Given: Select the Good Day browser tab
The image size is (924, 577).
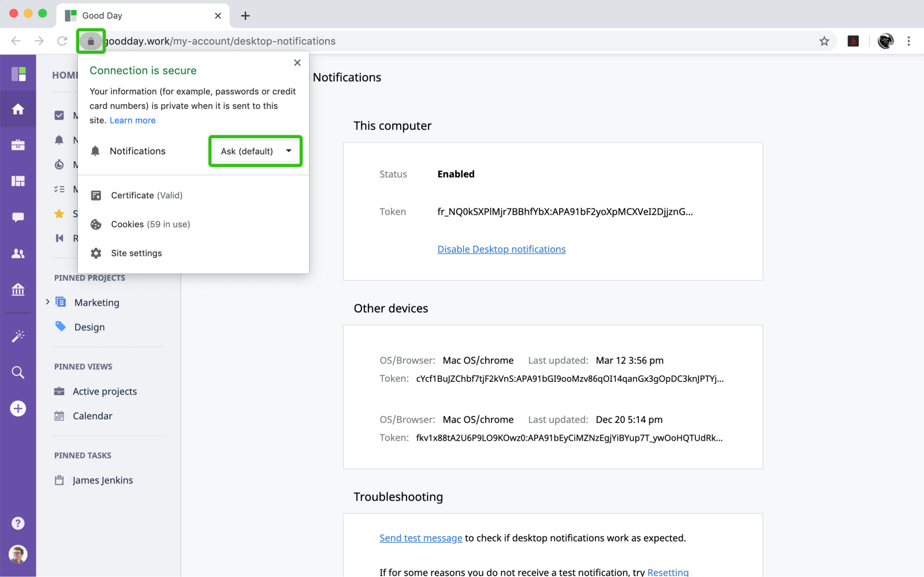Looking at the screenshot, I should pos(143,16).
